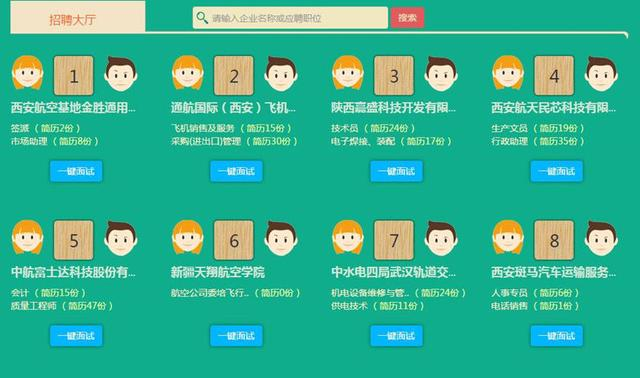Image resolution: width=640 pixels, height=378 pixels.
Task: Click the male avatar in booth 3
Action: pos(441,74)
